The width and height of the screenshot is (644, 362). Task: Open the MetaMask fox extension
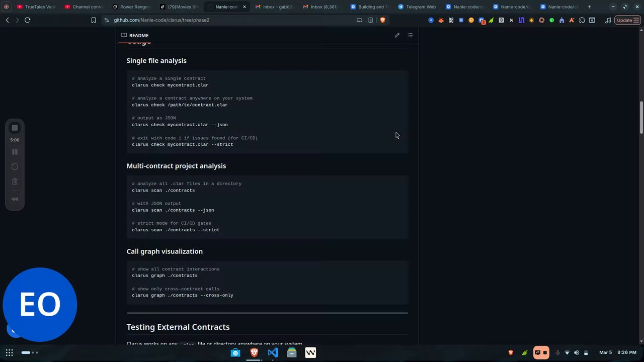click(441, 20)
